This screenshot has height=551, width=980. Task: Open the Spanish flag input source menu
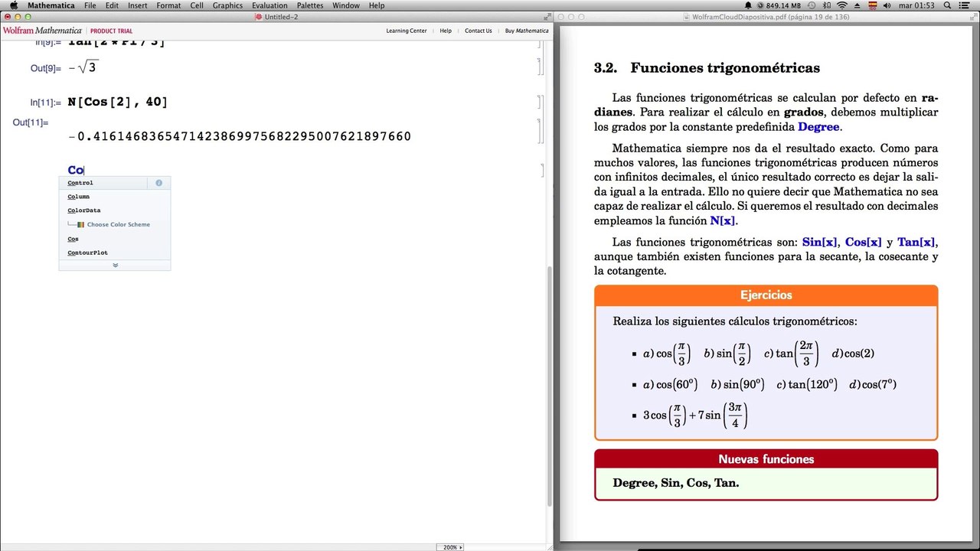coord(871,5)
